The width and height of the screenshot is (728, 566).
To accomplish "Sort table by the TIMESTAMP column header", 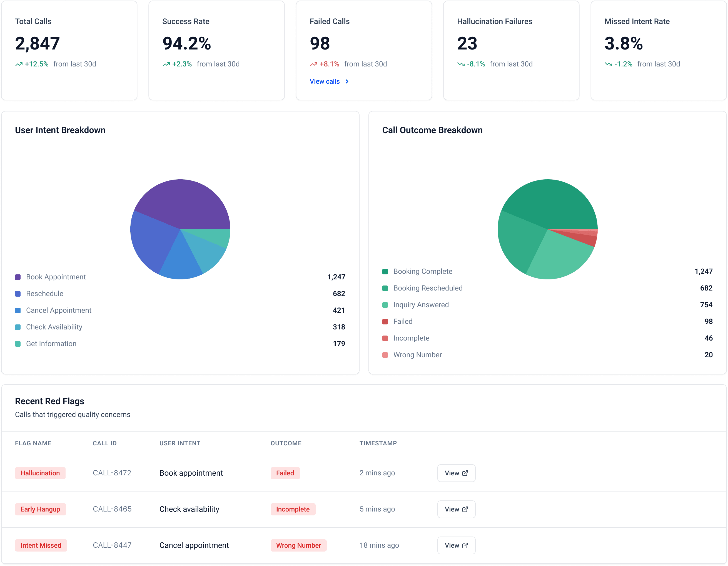I will click(378, 443).
